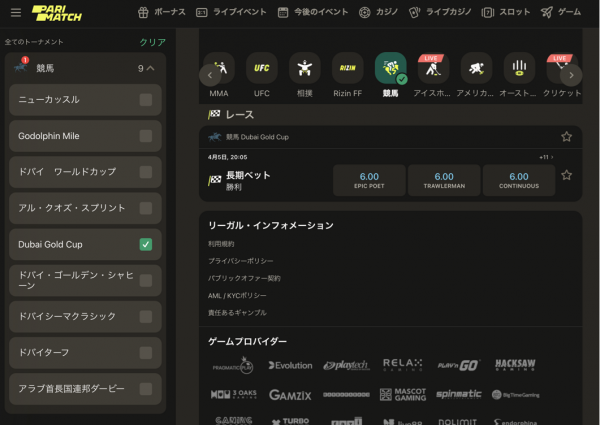The image size is (600, 425).
Task: Check the Godolphin Mile checkbox
Action: [146, 136]
